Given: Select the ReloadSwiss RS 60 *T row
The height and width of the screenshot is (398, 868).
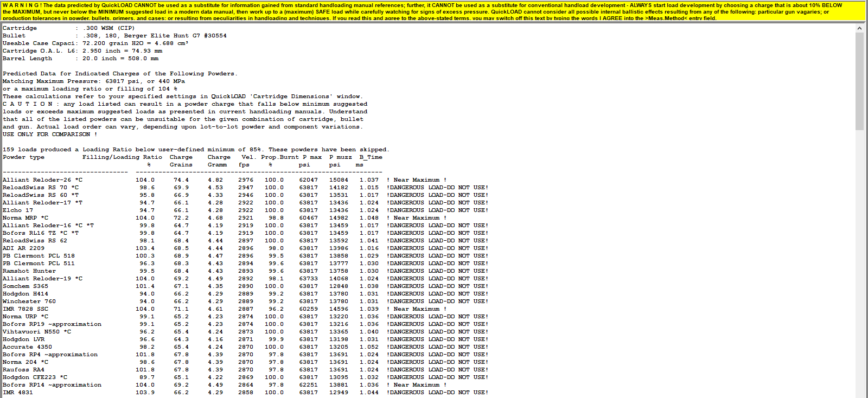Looking at the screenshot, I should [x=245, y=195].
